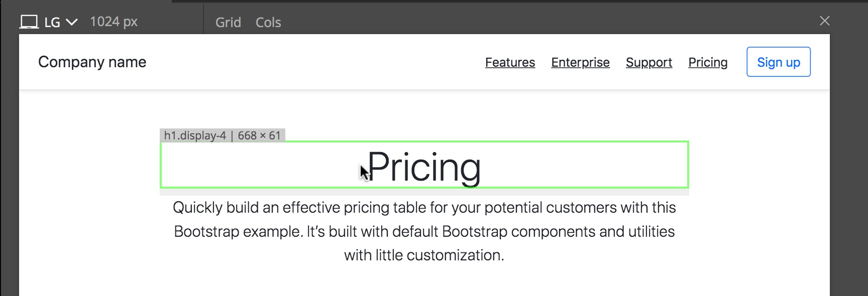The height and width of the screenshot is (296, 868).
Task: Click the 668 × 61 dimensions in label
Action: pyautogui.click(x=259, y=135)
